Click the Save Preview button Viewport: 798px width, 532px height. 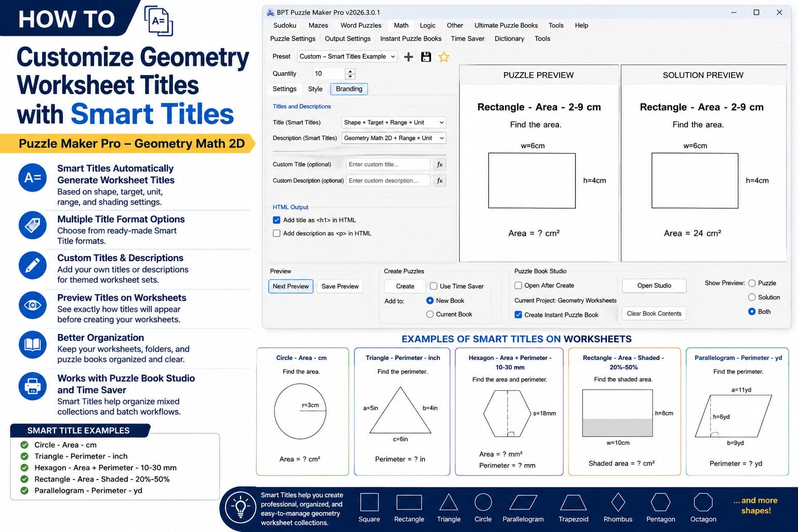tap(340, 286)
